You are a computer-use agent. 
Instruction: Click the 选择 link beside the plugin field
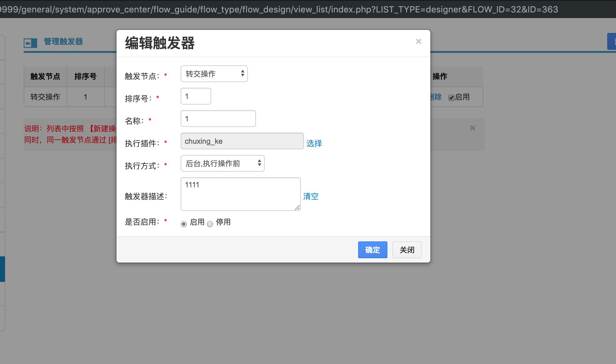click(x=314, y=143)
